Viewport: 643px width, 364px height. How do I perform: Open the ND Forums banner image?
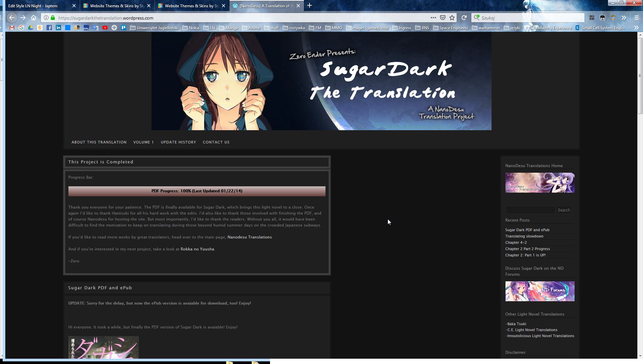tap(540, 291)
